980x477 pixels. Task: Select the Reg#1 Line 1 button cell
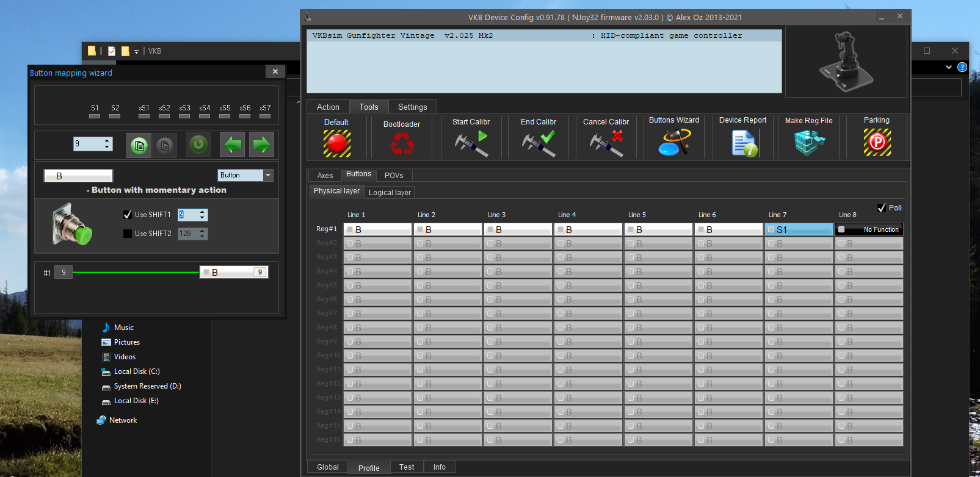[378, 229]
